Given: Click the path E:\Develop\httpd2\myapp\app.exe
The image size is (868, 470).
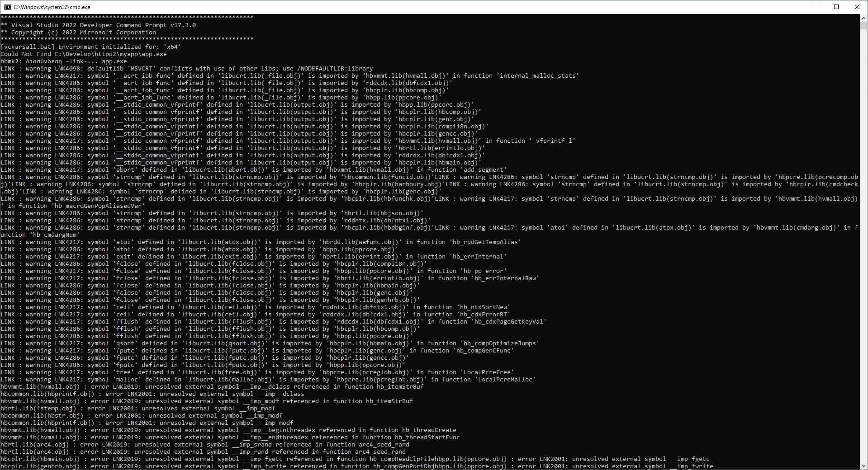Looking at the screenshot, I should [111, 54].
